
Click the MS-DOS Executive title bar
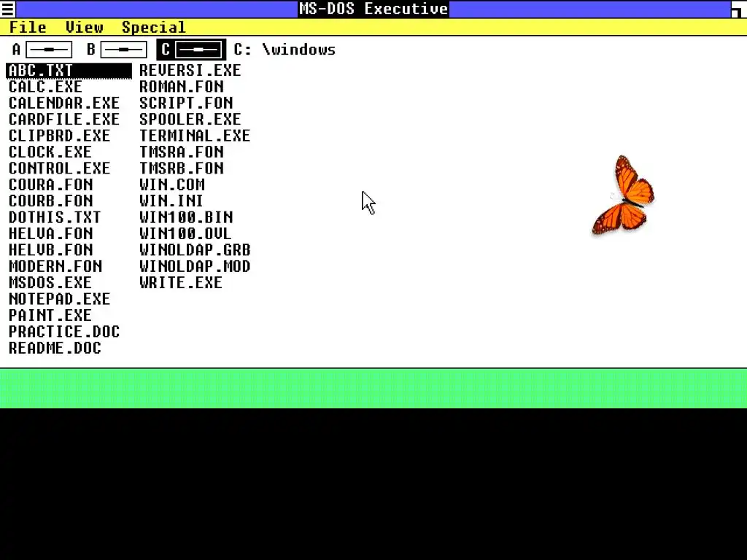click(373, 9)
